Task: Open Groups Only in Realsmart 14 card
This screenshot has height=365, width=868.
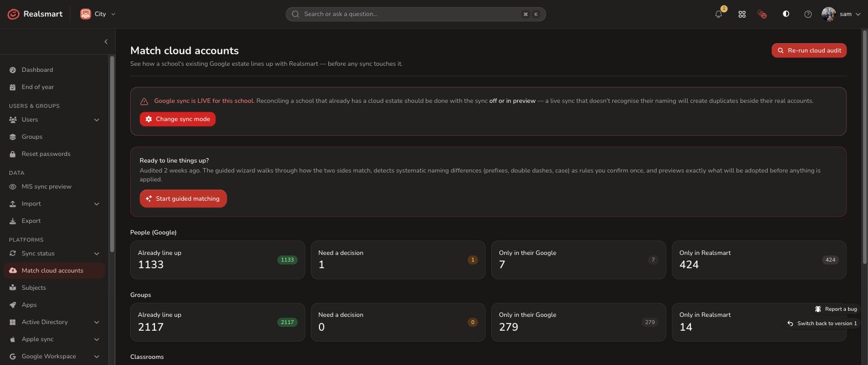Action: pyautogui.click(x=759, y=322)
